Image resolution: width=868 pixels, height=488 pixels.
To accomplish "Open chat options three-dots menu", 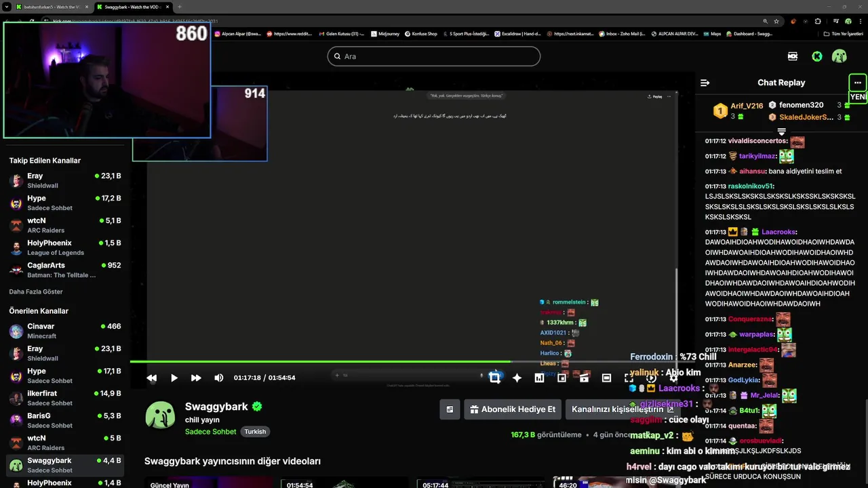I will tap(858, 83).
